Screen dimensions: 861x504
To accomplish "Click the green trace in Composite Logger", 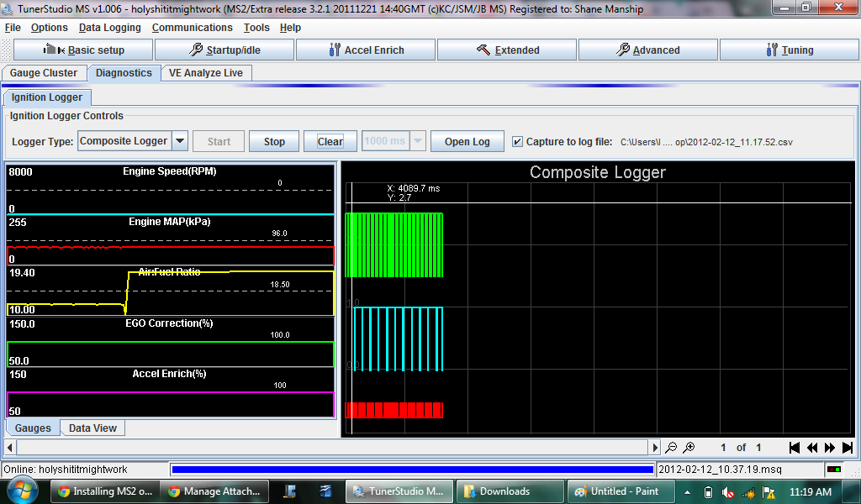I will pos(394,244).
